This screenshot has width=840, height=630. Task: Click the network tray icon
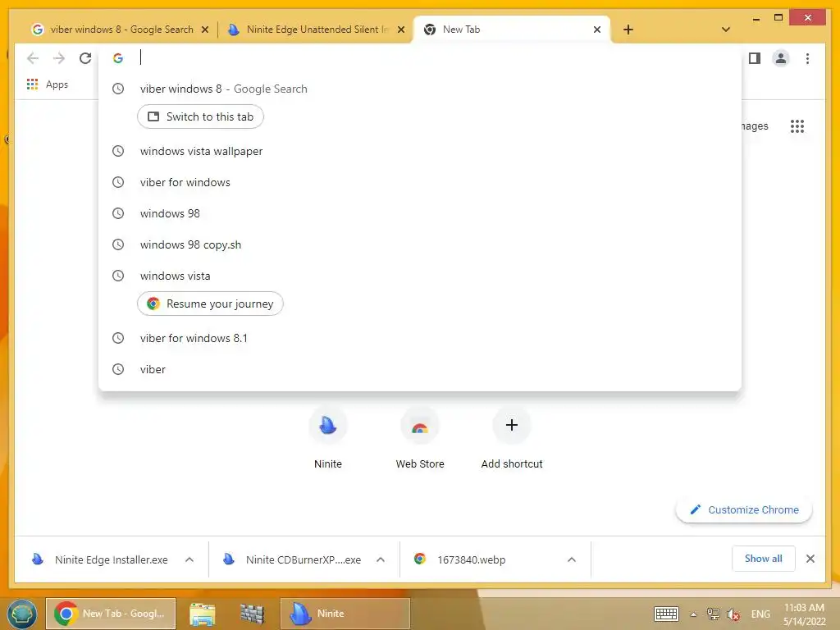click(x=713, y=614)
